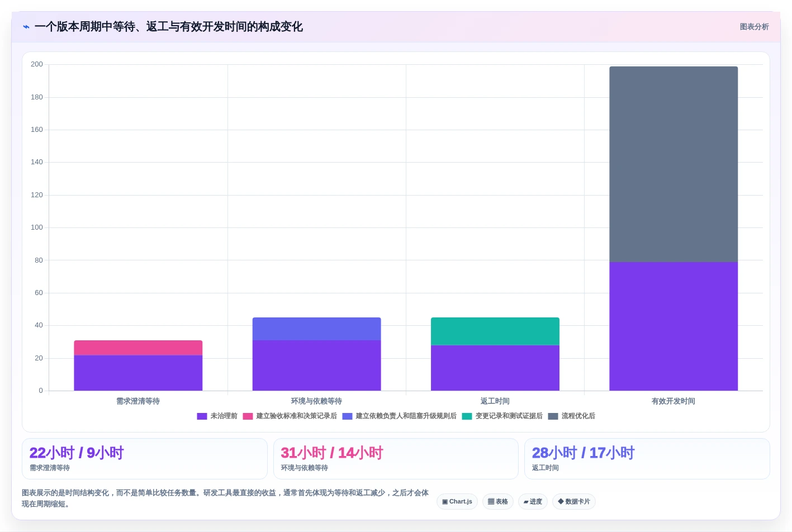Select the Chart.js tag chip
The width and height of the screenshot is (792, 532).
point(457,501)
